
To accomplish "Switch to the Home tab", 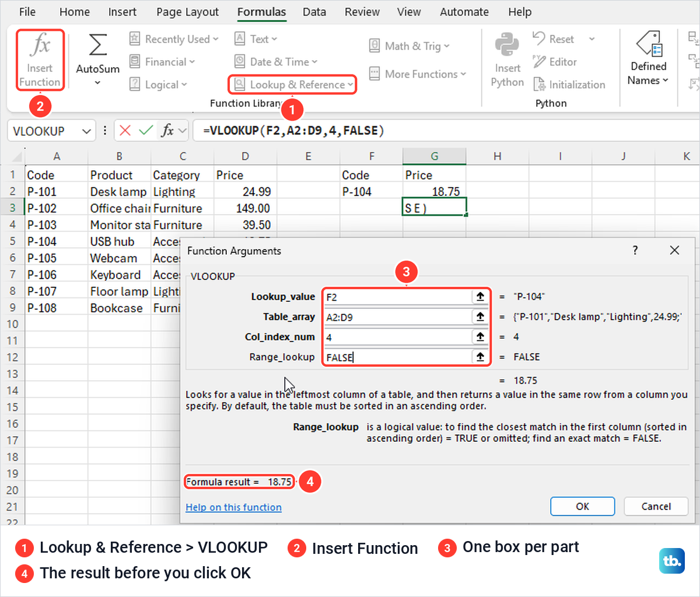I will [75, 12].
